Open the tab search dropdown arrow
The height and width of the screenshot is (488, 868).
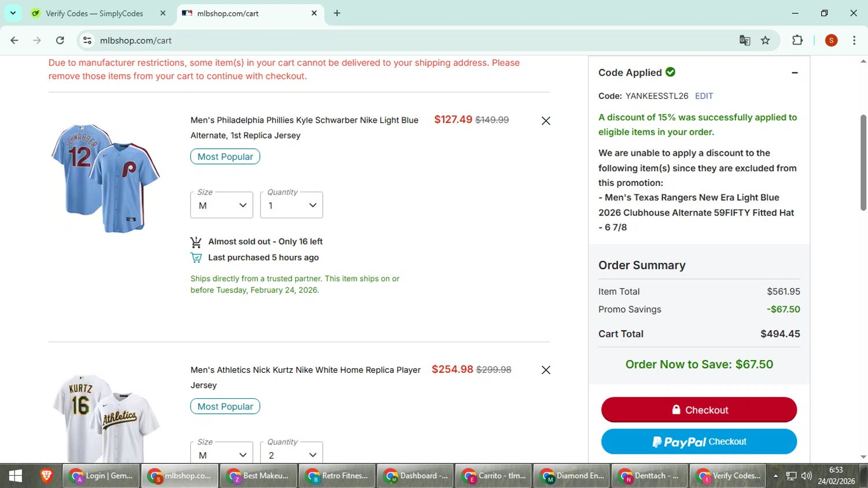click(13, 13)
